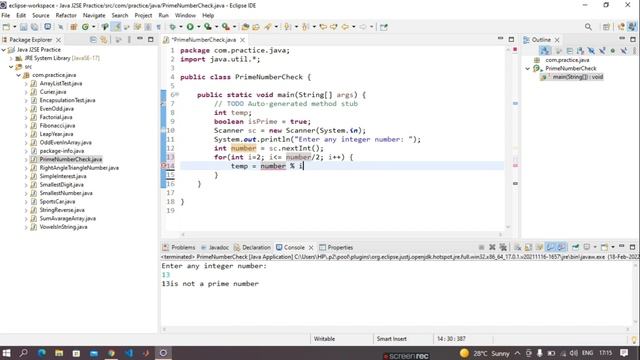The height and width of the screenshot is (360, 640).
Task: Click the Save icon in main toolbar
Action: 24,27
